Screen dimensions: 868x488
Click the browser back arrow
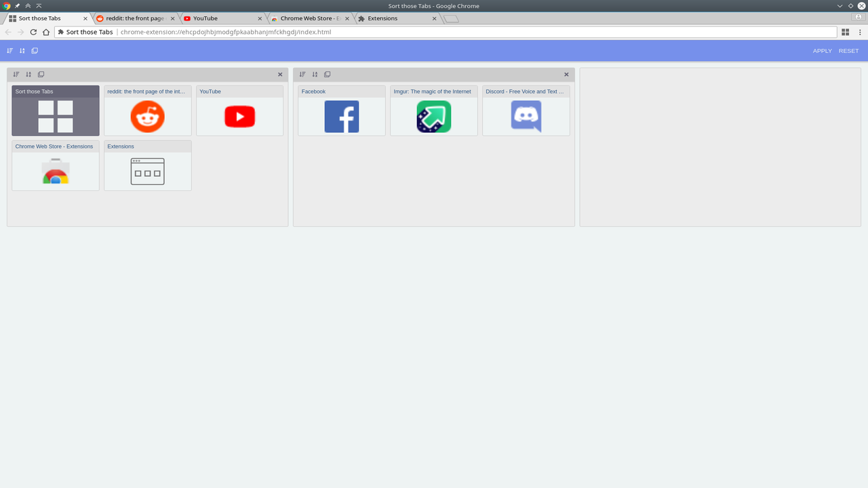[x=8, y=32]
